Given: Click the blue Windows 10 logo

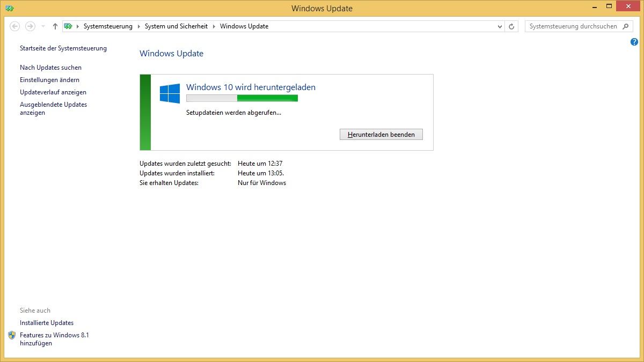Looking at the screenshot, I should 170,93.
